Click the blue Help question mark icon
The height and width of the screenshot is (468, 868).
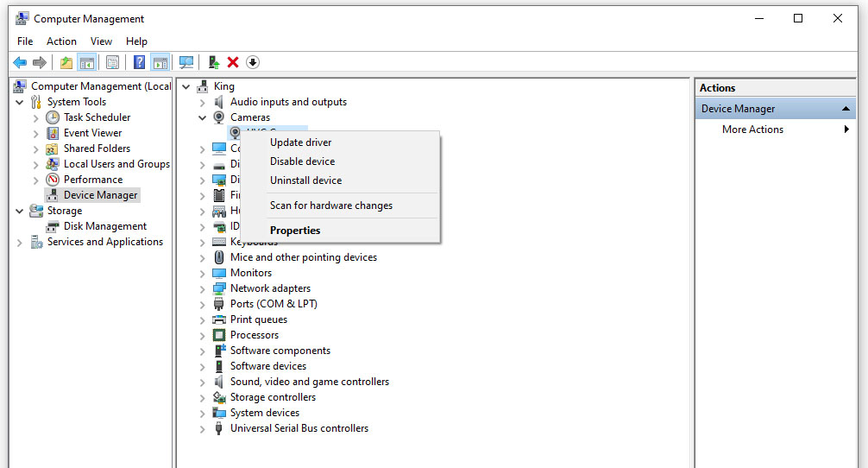(x=140, y=62)
